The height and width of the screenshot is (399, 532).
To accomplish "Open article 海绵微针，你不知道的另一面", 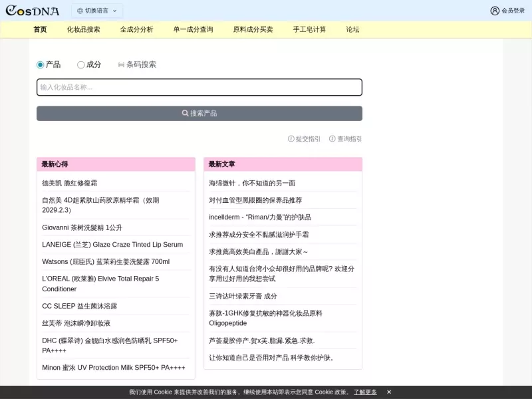I will pos(252,184).
